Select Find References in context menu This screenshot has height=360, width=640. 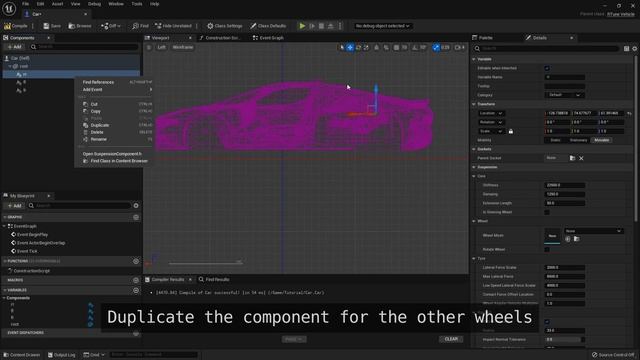coord(98,82)
